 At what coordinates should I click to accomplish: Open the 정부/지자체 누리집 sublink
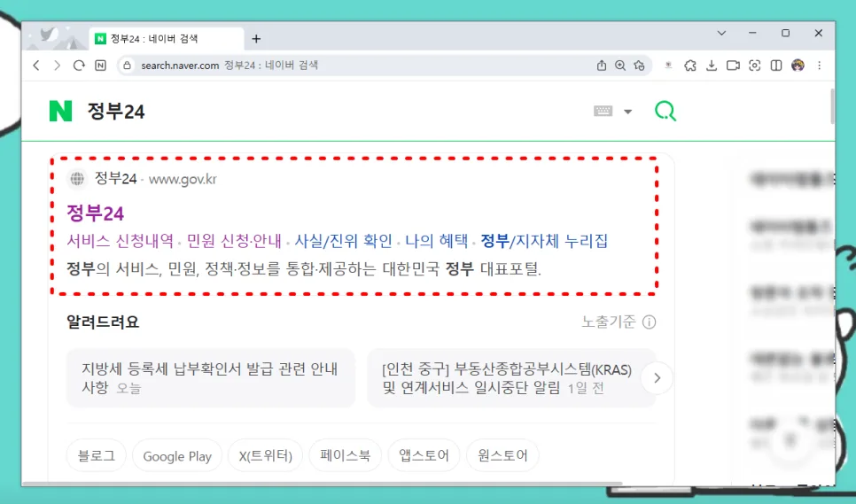pyautogui.click(x=544, y=241)
